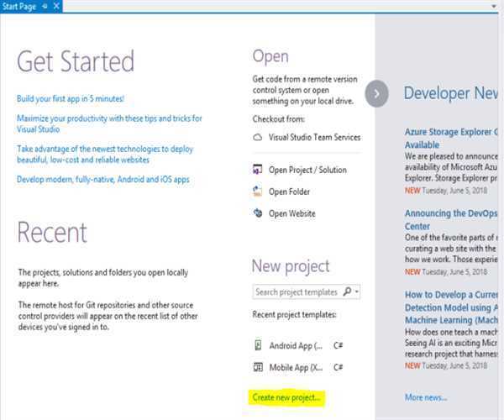Screen dimensions: 504x420
Task: Collapse the Developer News panel arrow
Action: click(x=377, y=93)
